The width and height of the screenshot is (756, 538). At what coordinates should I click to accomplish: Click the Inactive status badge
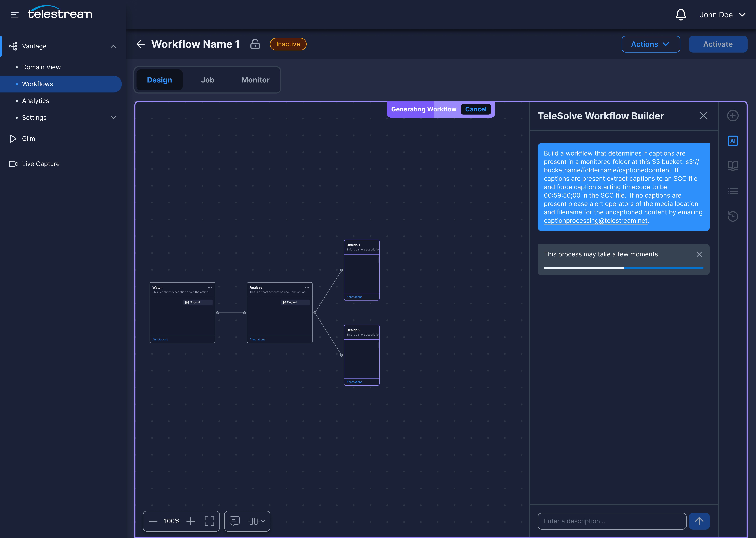pyautogui.click(x=288, y=44)
